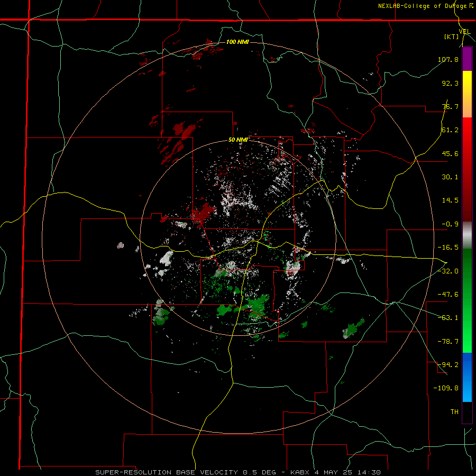Click the 45.6 legend value
Image resolution: width=476 pixels, height=476 pixels.
(450, 153)
